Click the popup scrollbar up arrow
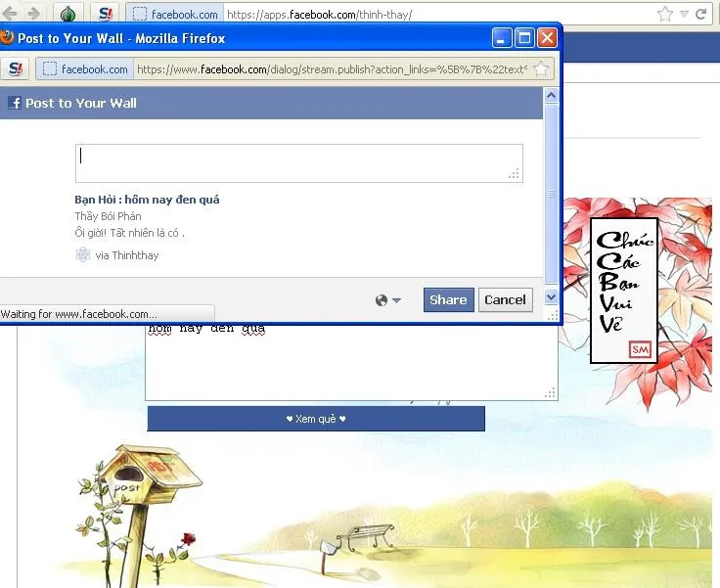This screenshot has width=720, height=588. click(x=551, y=96)
